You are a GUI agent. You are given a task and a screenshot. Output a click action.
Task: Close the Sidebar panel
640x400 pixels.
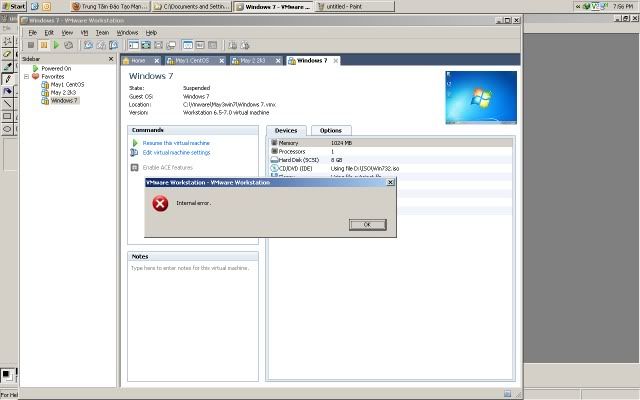(111, 59)
